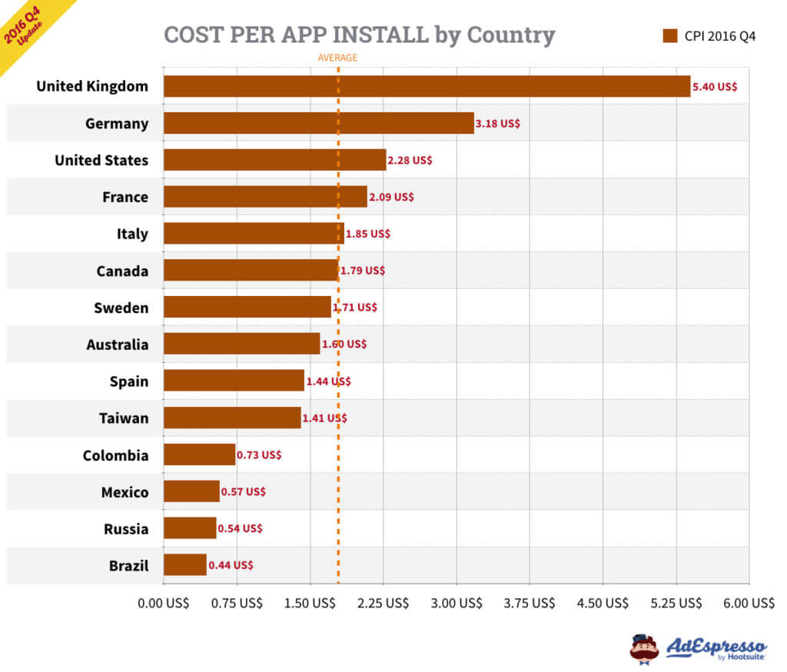
Task: Click the France country label
Action: [x=125, y=197]
